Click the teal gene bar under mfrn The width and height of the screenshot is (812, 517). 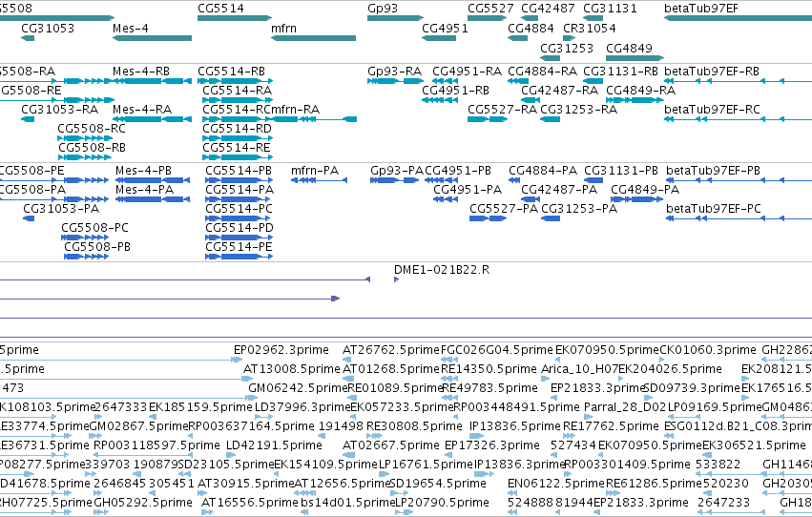(x=313, y=38)
